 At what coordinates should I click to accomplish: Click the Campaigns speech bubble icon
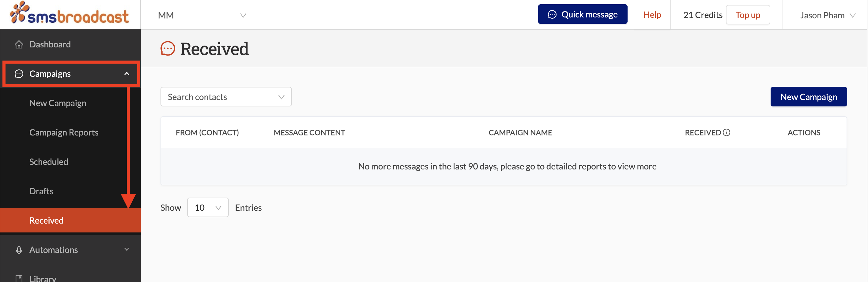click(19, 73)
